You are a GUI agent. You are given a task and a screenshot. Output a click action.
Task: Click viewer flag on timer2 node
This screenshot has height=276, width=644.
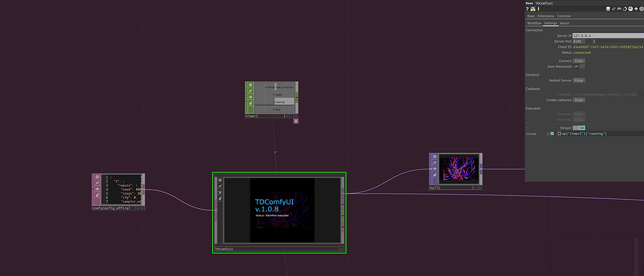(250, 85)
